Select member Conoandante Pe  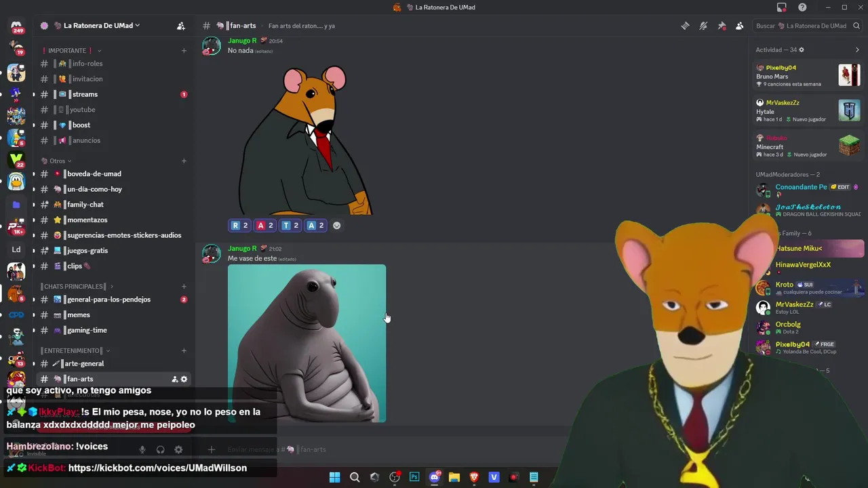[808, 190]
